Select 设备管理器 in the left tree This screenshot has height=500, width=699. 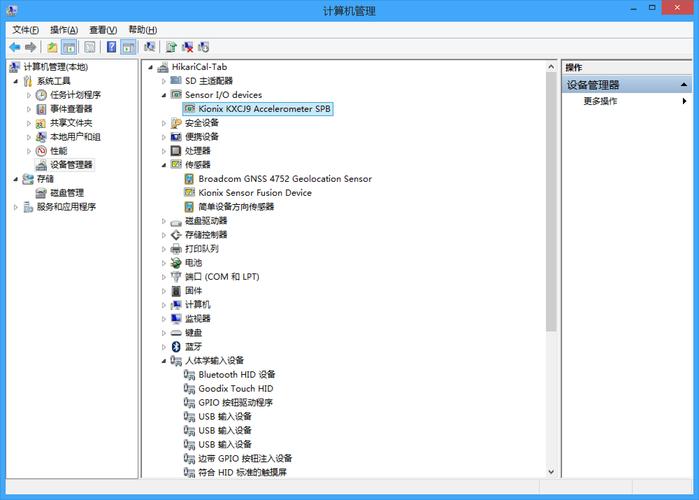71,165
